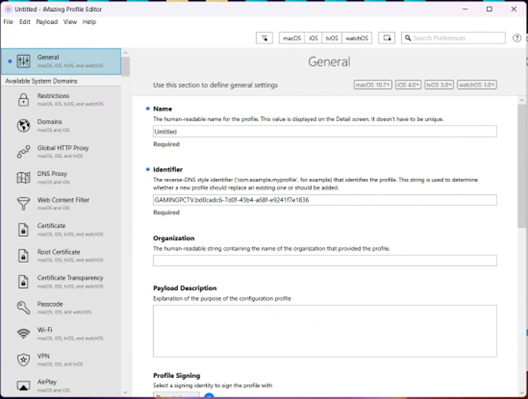Image resolution: width=528 pixels, height=399 pixels.
Task: Click the Name field containing Untitled
Action: 325,131
